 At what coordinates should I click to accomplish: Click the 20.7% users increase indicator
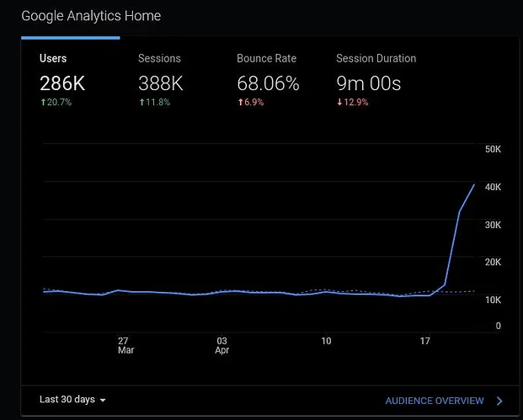pyautogui.click(x=56, y=102)
